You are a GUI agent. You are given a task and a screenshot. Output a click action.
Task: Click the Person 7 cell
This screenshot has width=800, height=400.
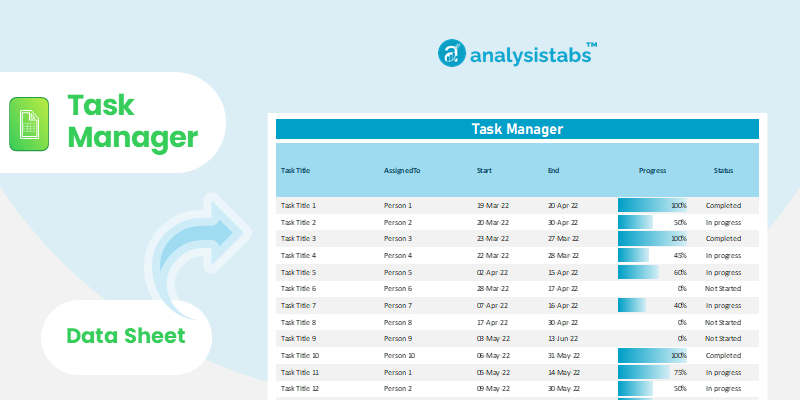[x=398, y=306]
